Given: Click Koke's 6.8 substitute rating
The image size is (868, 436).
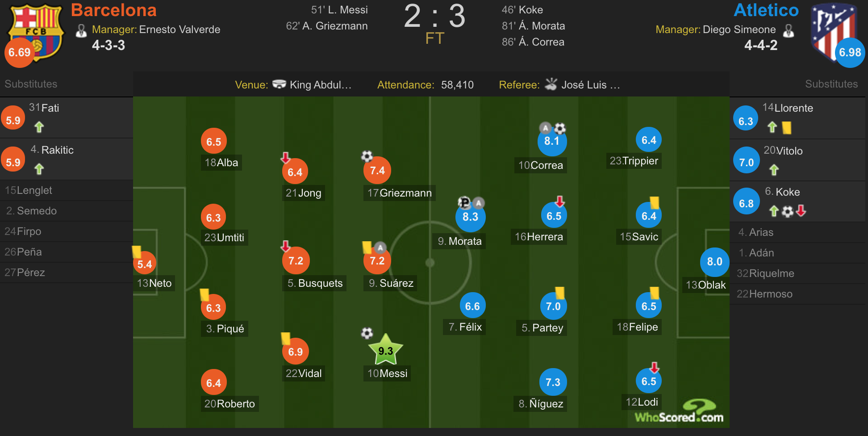Looking at the screenshot, I should pyautogui.click(x=746, y=203).
